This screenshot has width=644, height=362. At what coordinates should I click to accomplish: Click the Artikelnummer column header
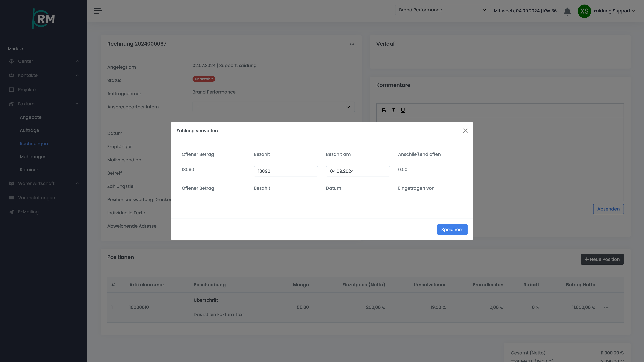tap(147, 285)
